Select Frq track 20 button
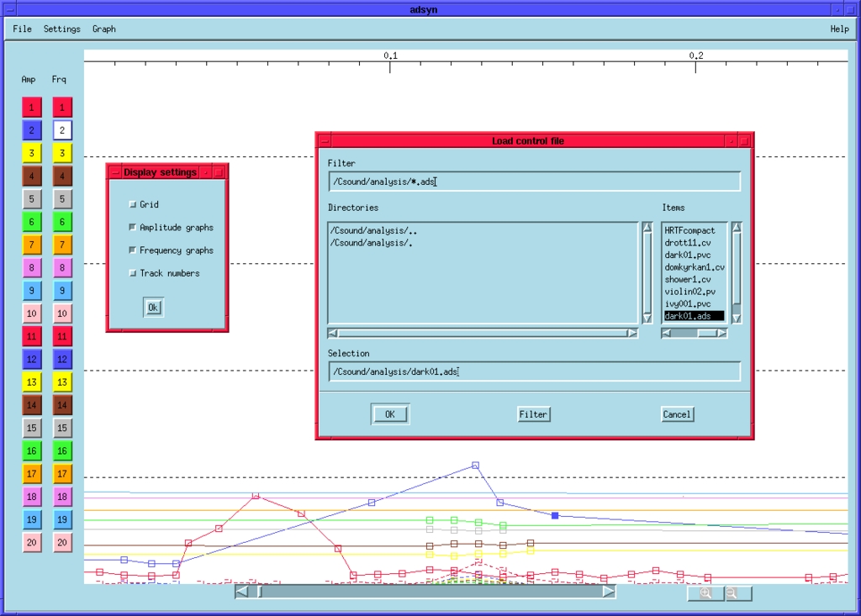 tap(59, 542)
